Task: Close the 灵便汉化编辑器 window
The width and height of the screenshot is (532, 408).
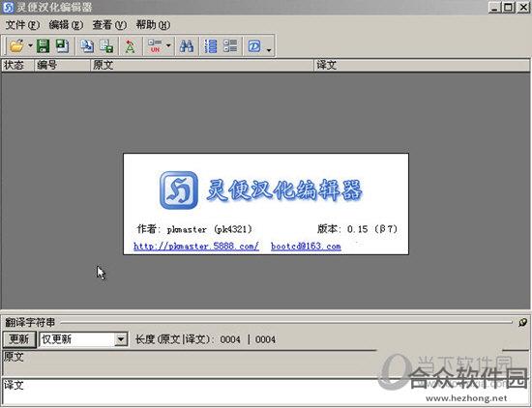Action: (523, 7)
